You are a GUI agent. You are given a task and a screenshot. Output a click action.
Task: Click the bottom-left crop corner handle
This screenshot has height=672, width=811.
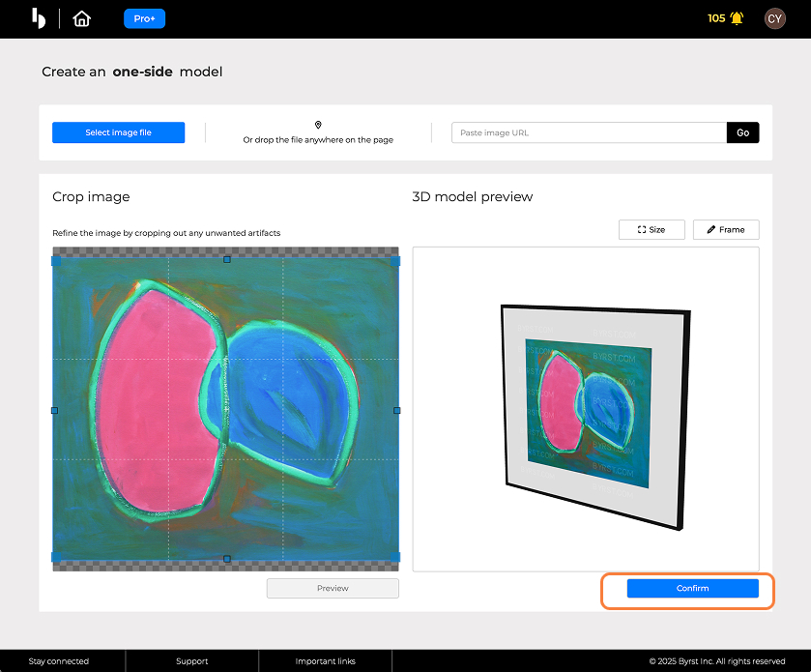(x=56, y=557)
